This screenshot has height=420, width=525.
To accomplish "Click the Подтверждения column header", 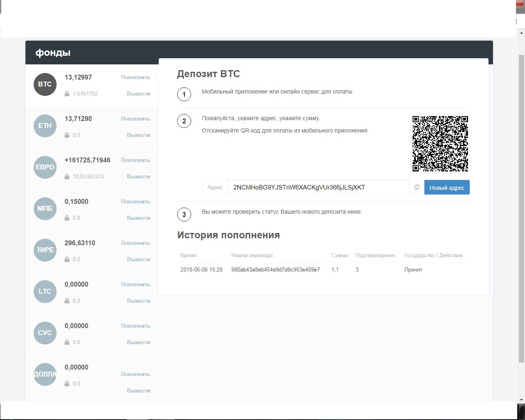I will point(375,255).
